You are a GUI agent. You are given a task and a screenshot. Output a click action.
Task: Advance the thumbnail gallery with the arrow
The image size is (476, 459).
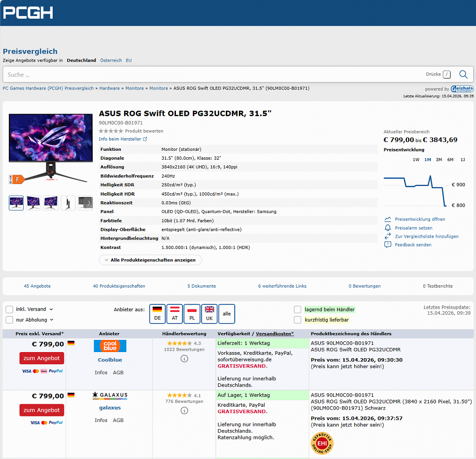89,203
